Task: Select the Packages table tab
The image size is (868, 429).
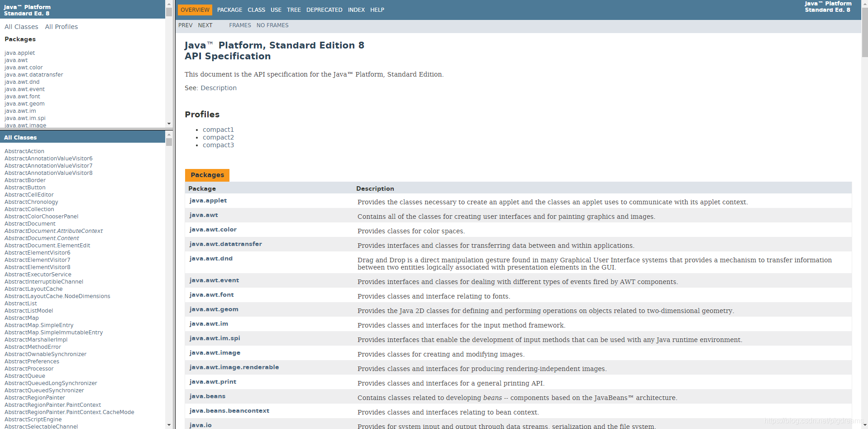Action: [x=207, y=175]
